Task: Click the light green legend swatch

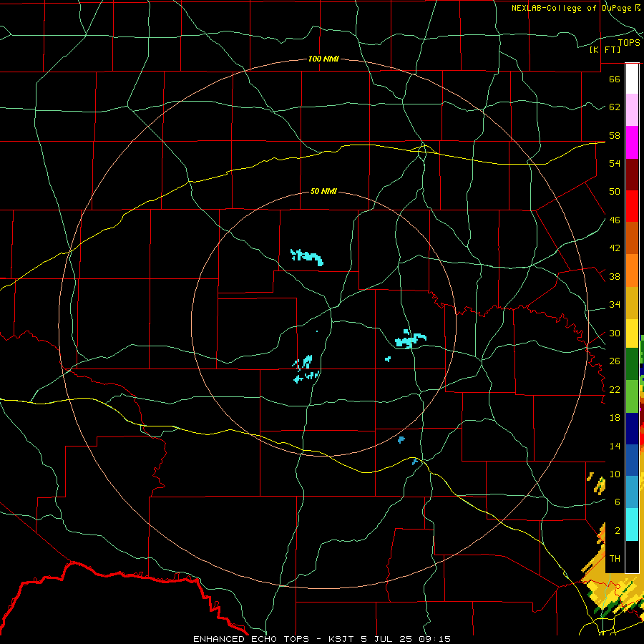Action: coord(632,396)
